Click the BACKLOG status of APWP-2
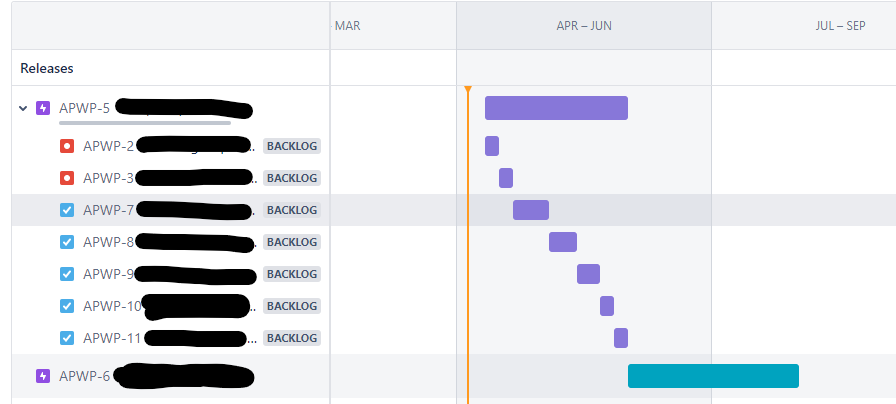The height and width of the screenshot is (404, 896). point(292,146)
